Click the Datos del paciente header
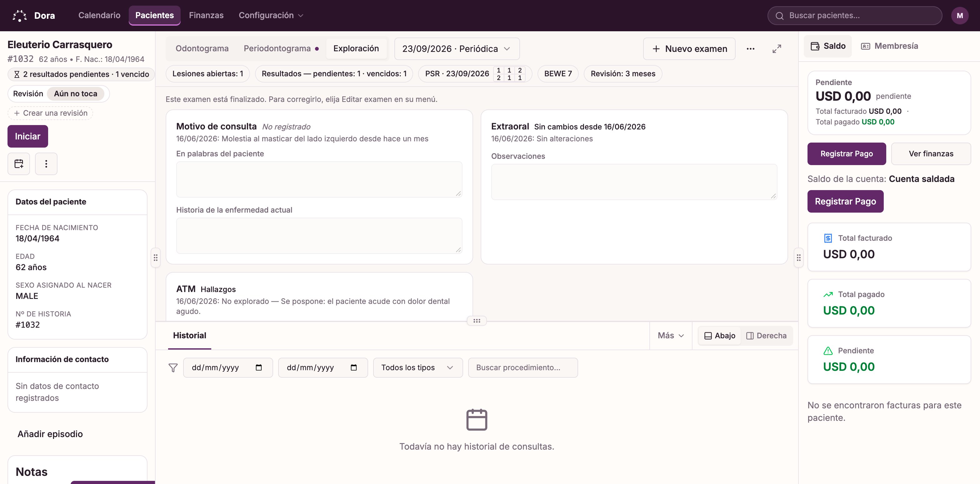Screen dimensions: 980x484 click(77, 202)
